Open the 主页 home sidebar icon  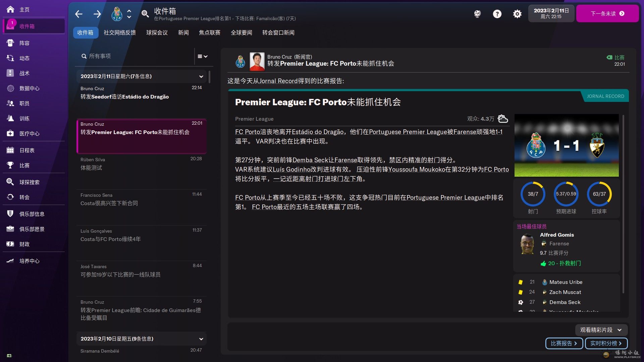tap(10, 9)
